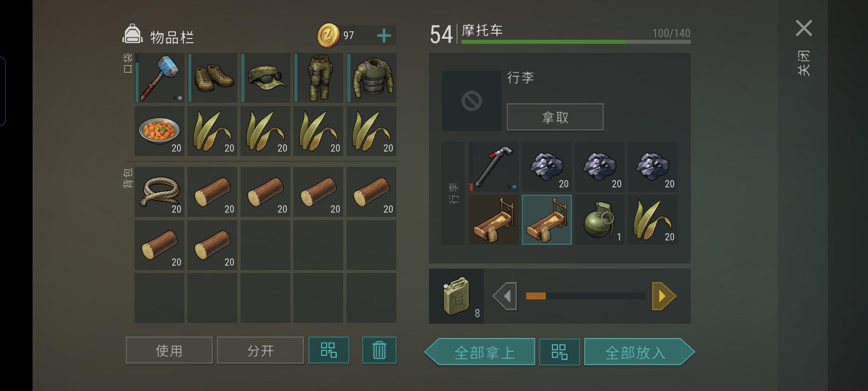Screen dimensions: 868x391
Task: Select the carrot stew food item
Action: click(x=159, y=131)
